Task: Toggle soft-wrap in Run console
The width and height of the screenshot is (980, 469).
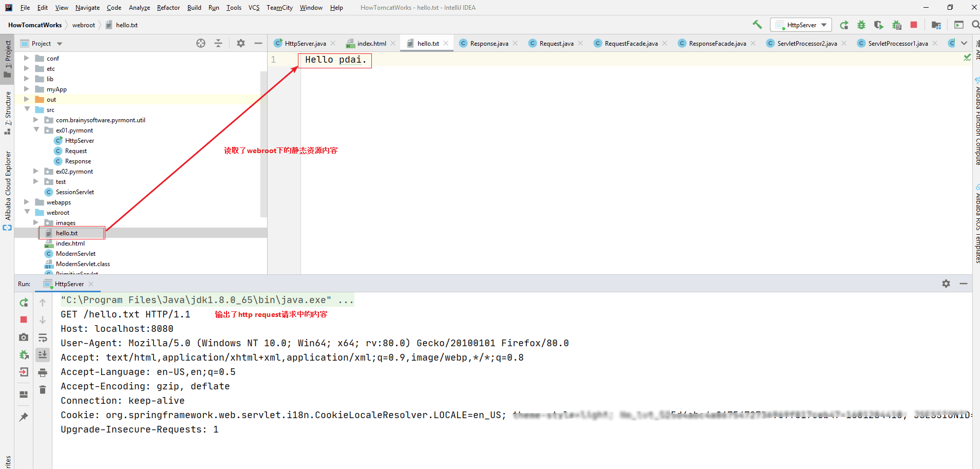Action: point(43,337)
